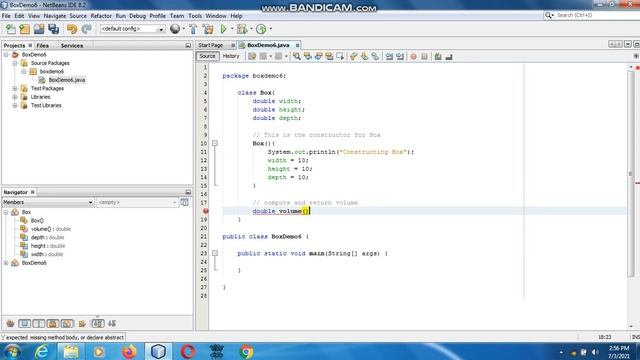Screen dimensions: 640x360
Task: Click Next Bookmark editor icon
Action: tap(364, 56)
